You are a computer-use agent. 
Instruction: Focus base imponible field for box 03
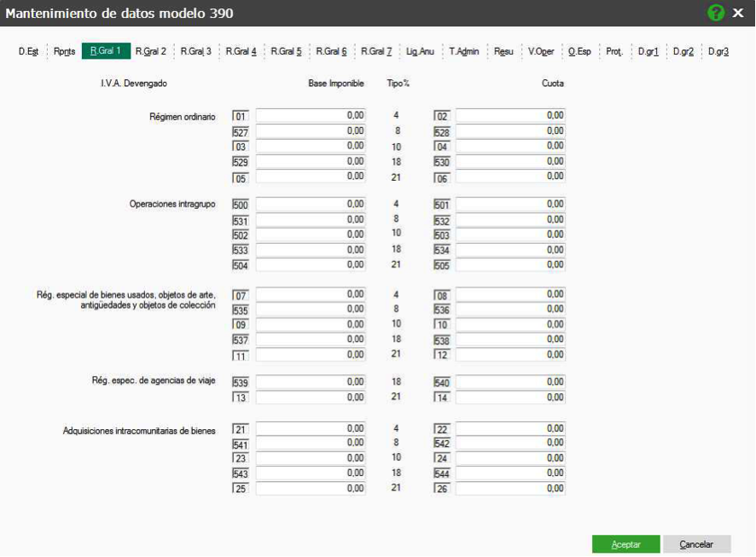coord(311,146)
